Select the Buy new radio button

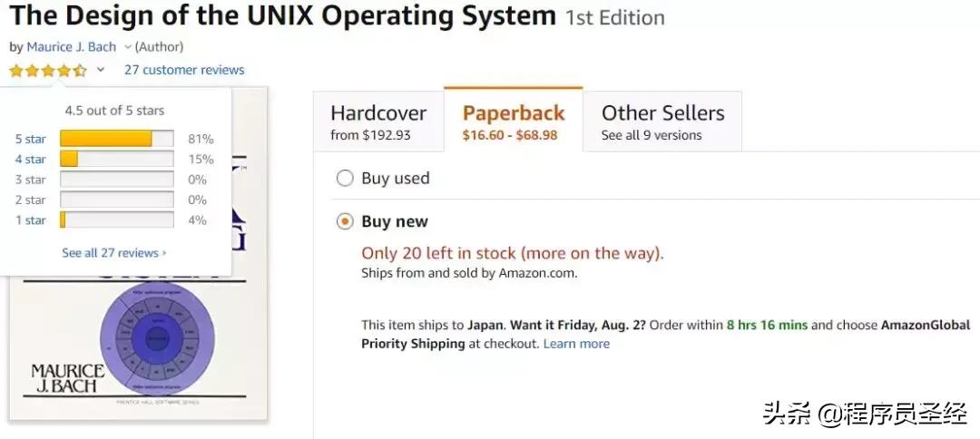(x=345, y=221)
